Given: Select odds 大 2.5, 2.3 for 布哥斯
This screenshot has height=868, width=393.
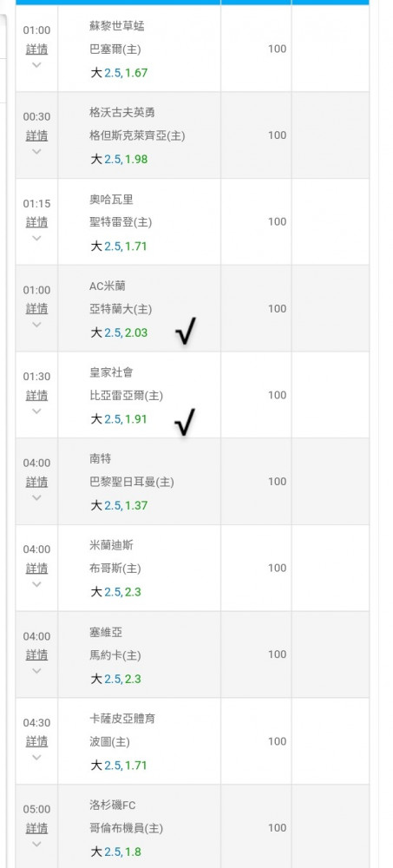Looking at the screenshot, I should [x=115, y=592].
